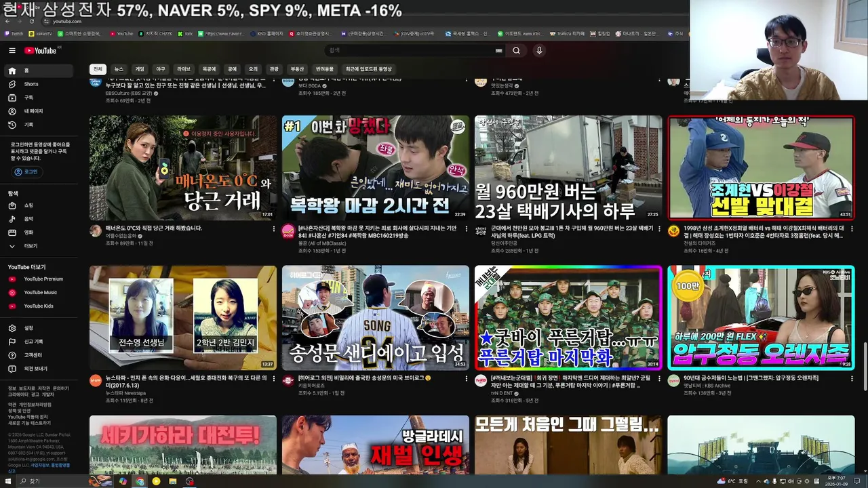Click the YouTube logo

pos(41,50)
